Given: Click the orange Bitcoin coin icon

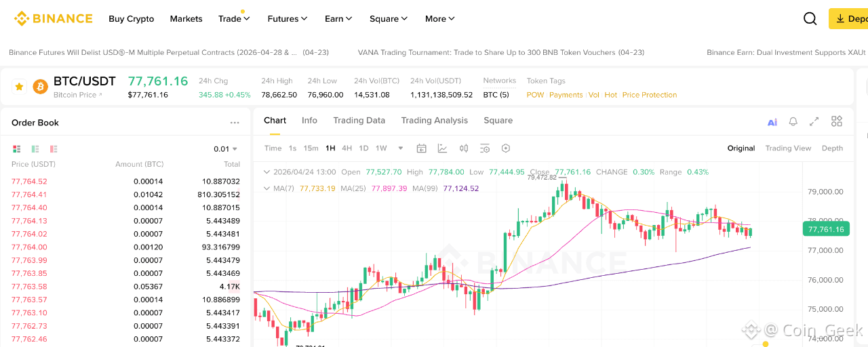Looking at the screenshot, I should click(x=41, y=87).
